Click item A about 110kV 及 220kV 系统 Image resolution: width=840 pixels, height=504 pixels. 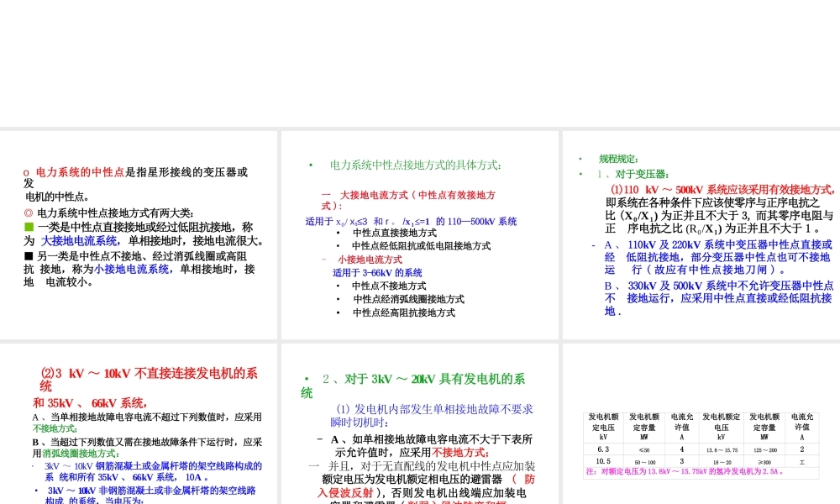[x=718, y=257]
